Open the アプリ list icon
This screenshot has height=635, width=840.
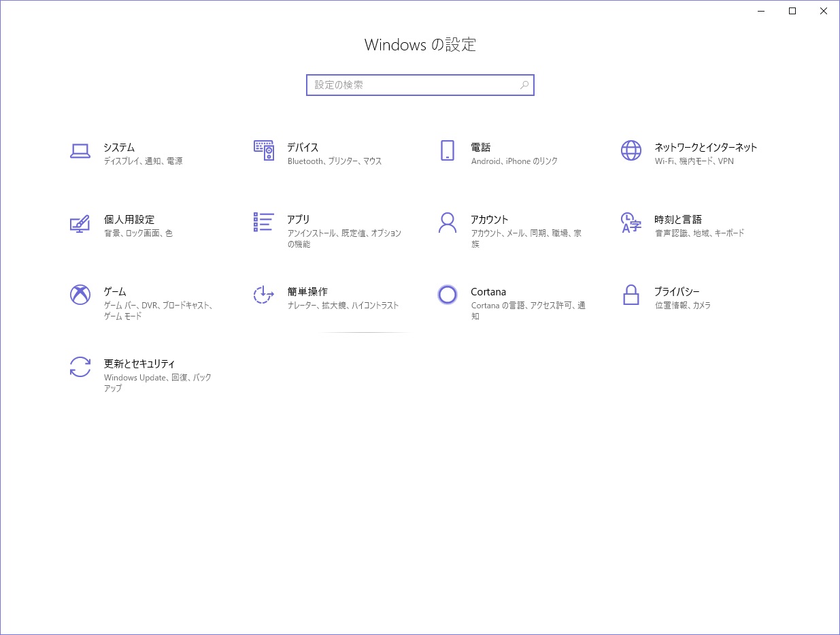coord(264,222)
